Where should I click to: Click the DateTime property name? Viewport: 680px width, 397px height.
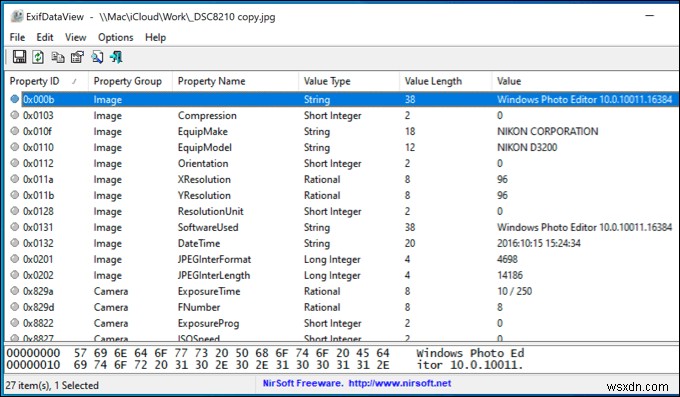point(199,243)
